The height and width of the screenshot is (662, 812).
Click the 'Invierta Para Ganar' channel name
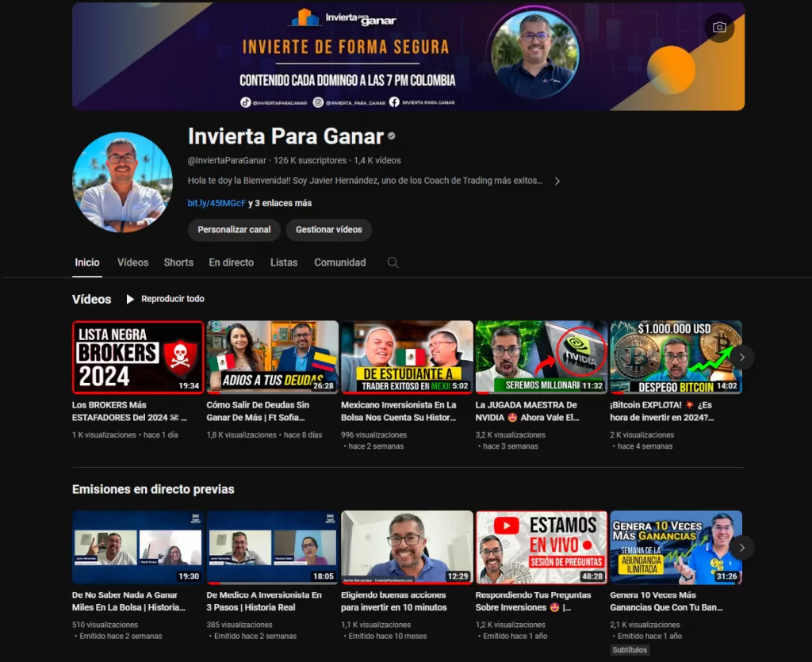click(285, 136)
